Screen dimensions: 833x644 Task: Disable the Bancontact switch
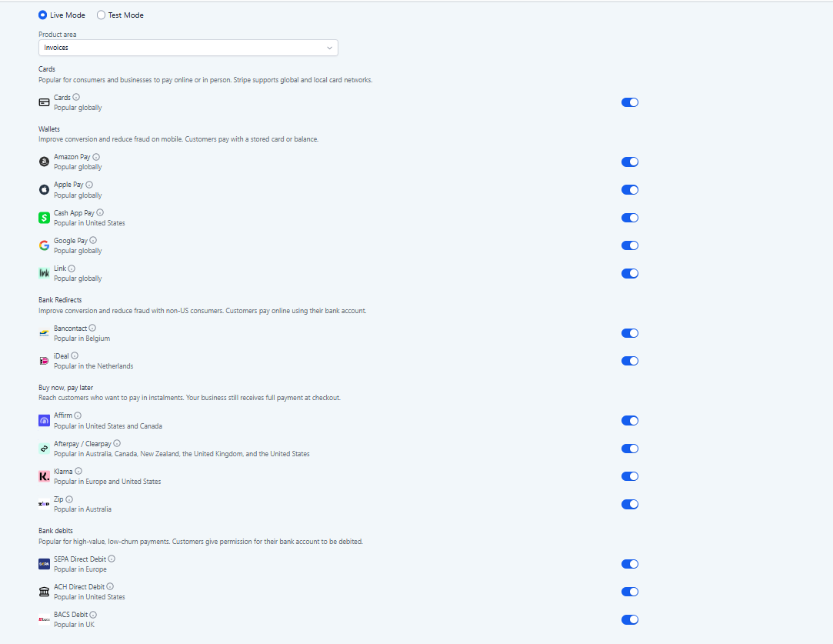pos(629,333)
